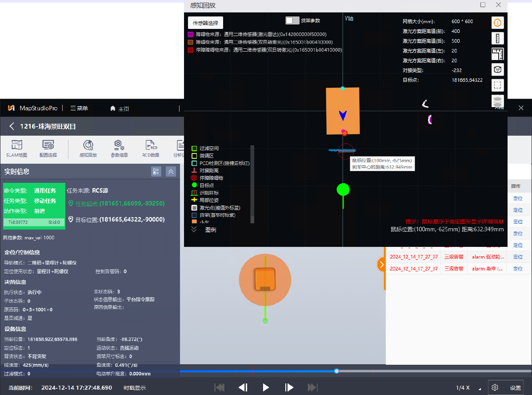Toggle the 微调区 legend checkbox
Viewport: 532px width, 395px height.
point(194,156)
